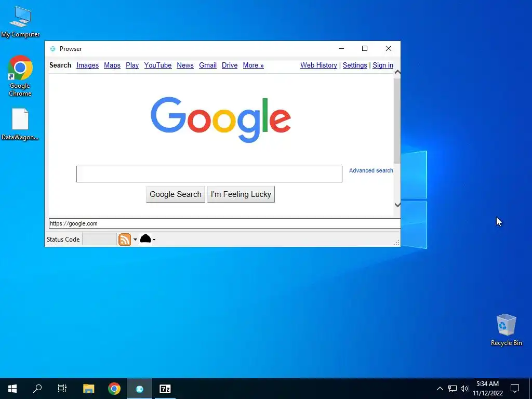Click the Google logo image
532x399 pixels.
(221, 119)
